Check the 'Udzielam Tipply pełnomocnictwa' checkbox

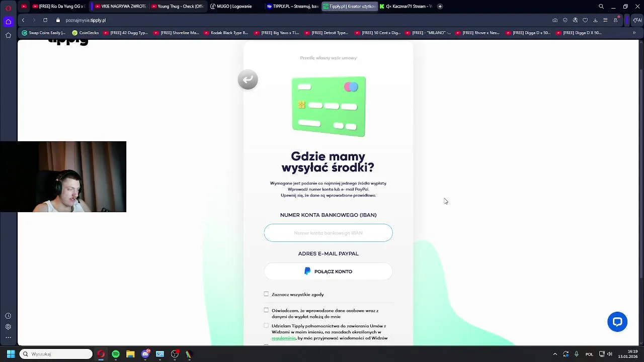click(x=266, y=326)
